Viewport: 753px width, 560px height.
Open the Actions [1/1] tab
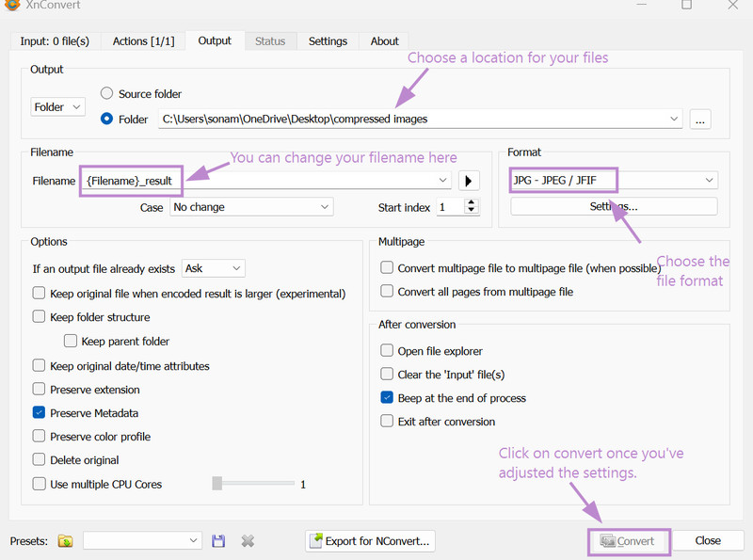click(144, 41)
